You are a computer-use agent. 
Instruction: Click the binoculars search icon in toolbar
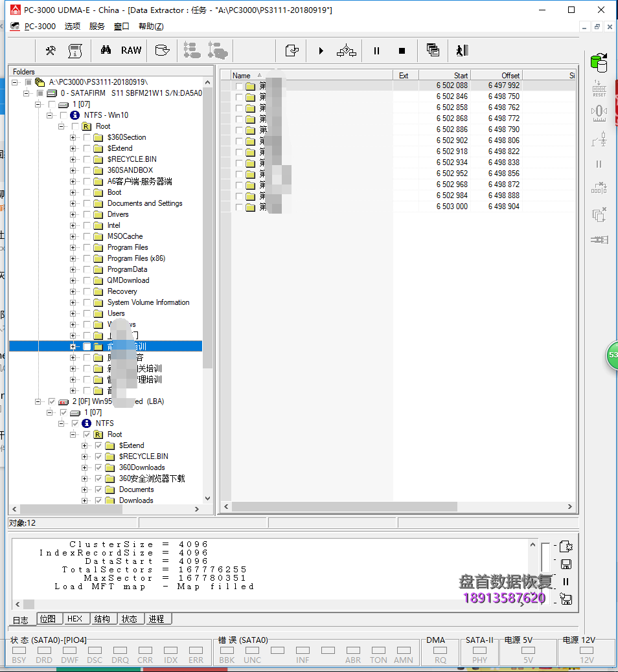click(106, 50)
